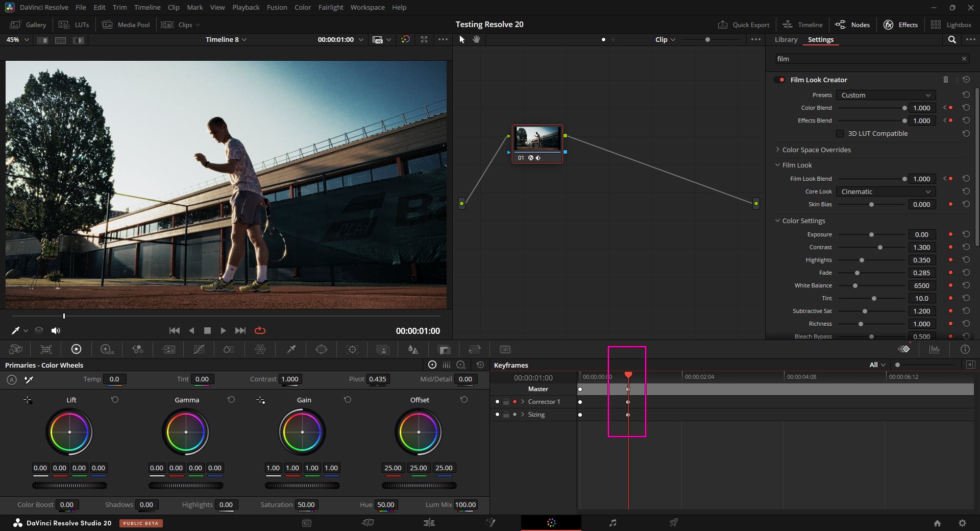The image size is (980, 531).
Task: Select the arrow pointer tool in node editor
Action: click(x=462, y=39)
